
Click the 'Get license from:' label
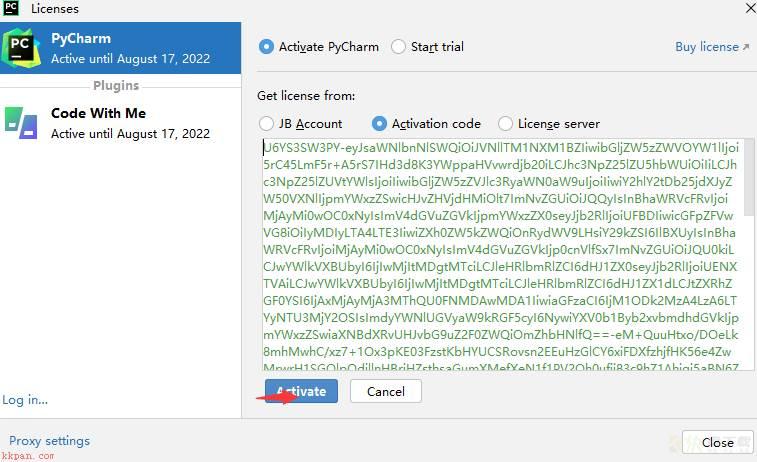click(306, 96)
